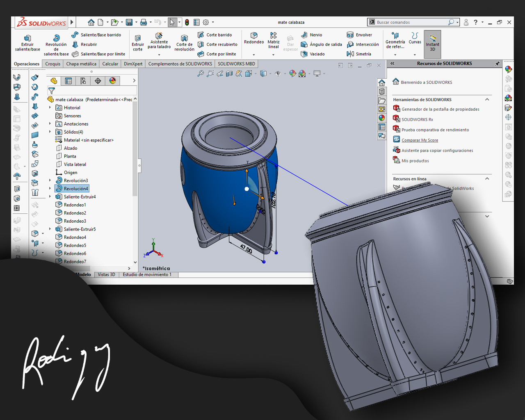Screen dimensions: 525x420
Task: Select Ángulo de salida
Action: 321,44
